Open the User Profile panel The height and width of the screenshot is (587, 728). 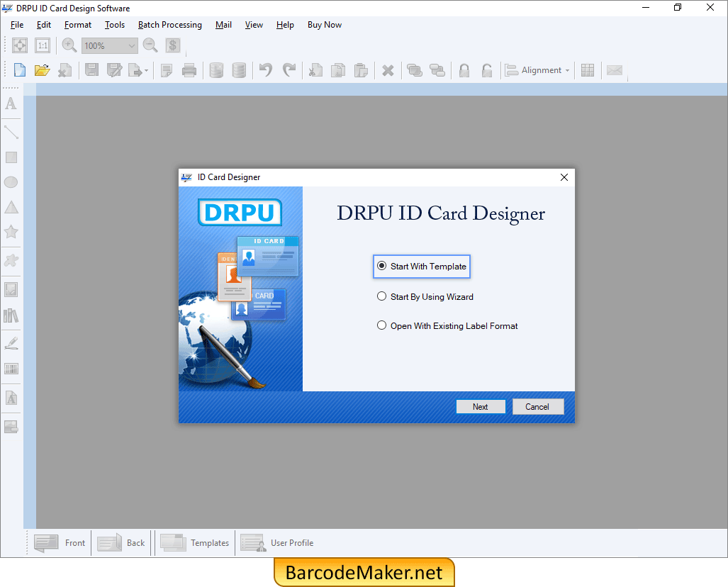276,543
